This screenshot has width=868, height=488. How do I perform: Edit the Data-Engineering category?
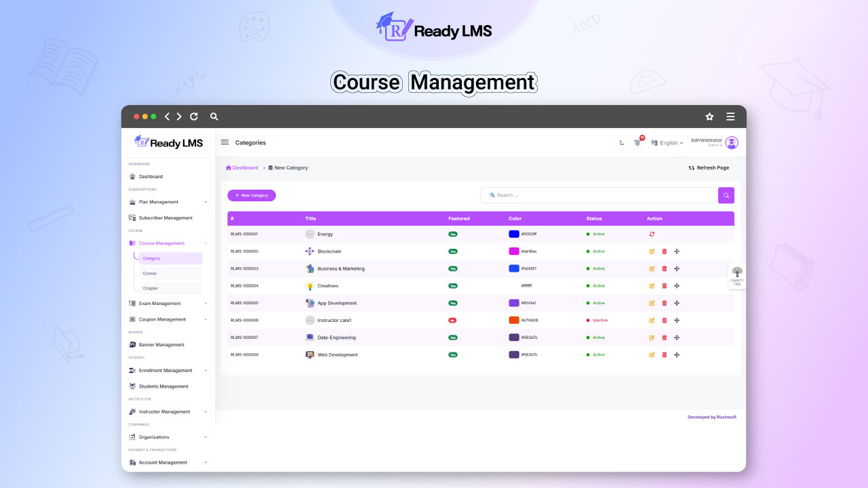652,338
